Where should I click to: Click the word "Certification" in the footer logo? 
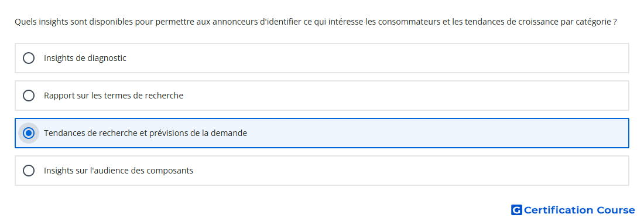(x=559, y=210)
